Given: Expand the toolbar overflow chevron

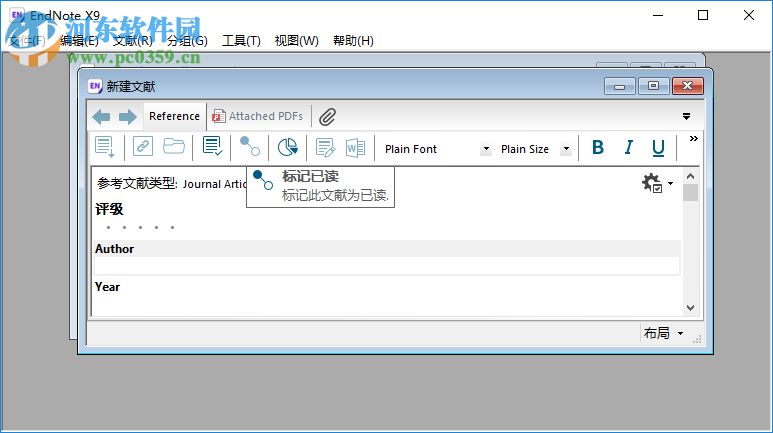Looking at the screenshot, I should tap(694, 139).
